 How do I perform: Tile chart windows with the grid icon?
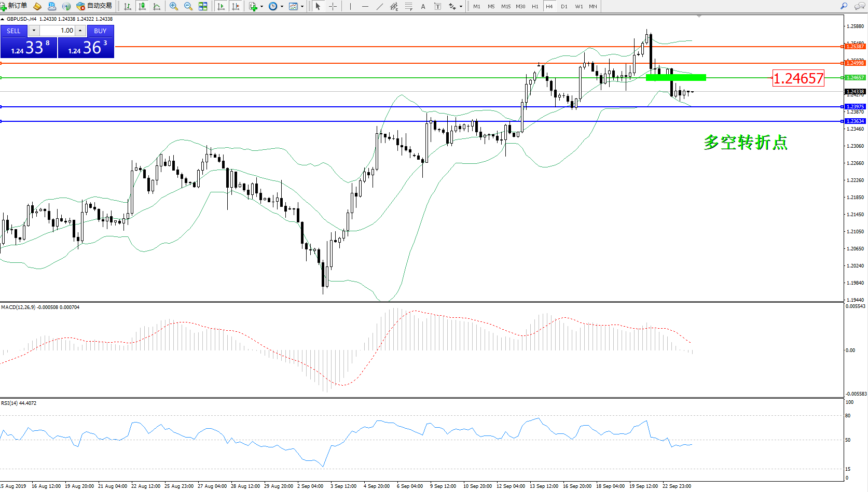(203, 6)
